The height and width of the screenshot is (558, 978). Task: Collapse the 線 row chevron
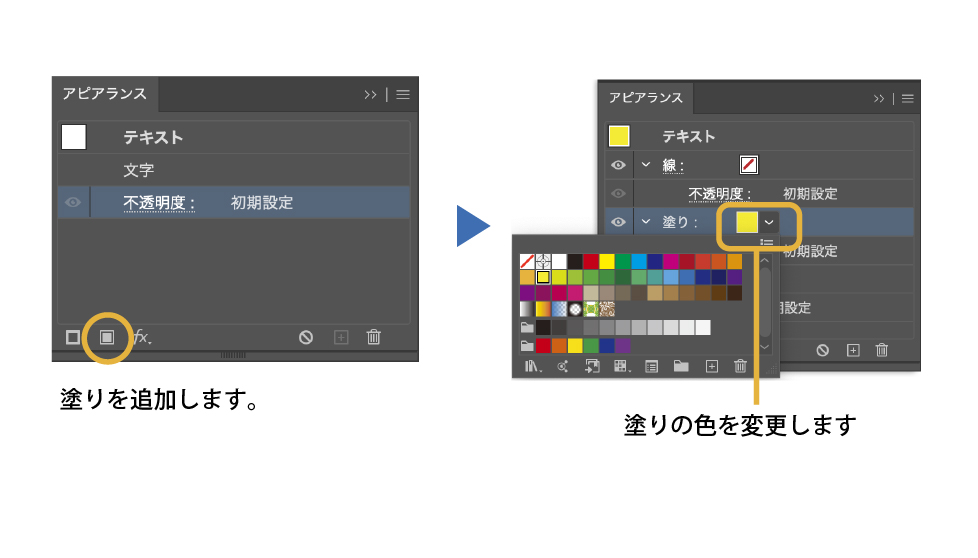tap(646, 165)
